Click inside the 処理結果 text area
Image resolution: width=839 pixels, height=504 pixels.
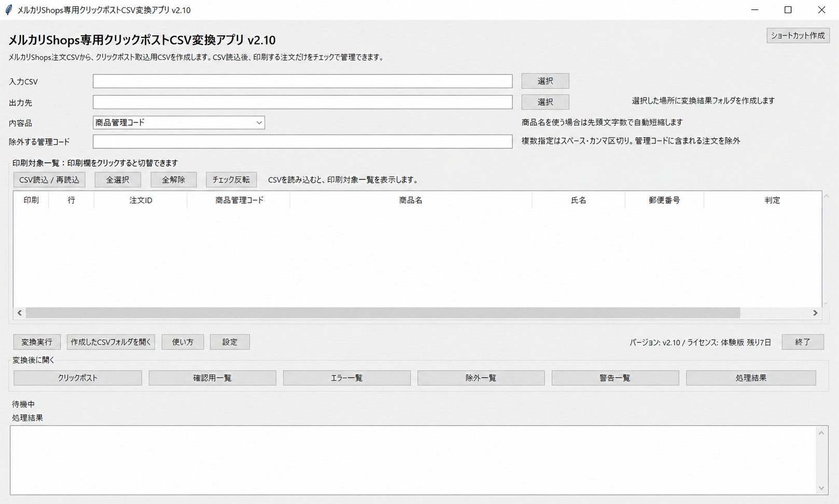tap(413, 460)
